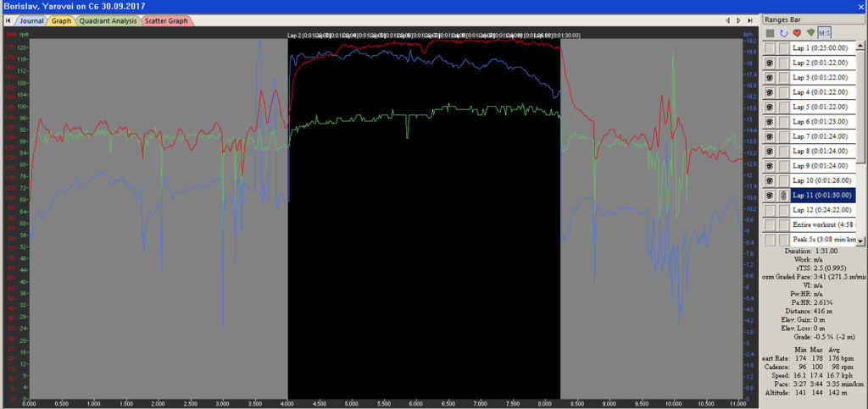Image resolution: width=868 pixels, height=409 pixels.
Task: Switch to the Journal tab
Action: pyautogui.click(x=32, y=20)
